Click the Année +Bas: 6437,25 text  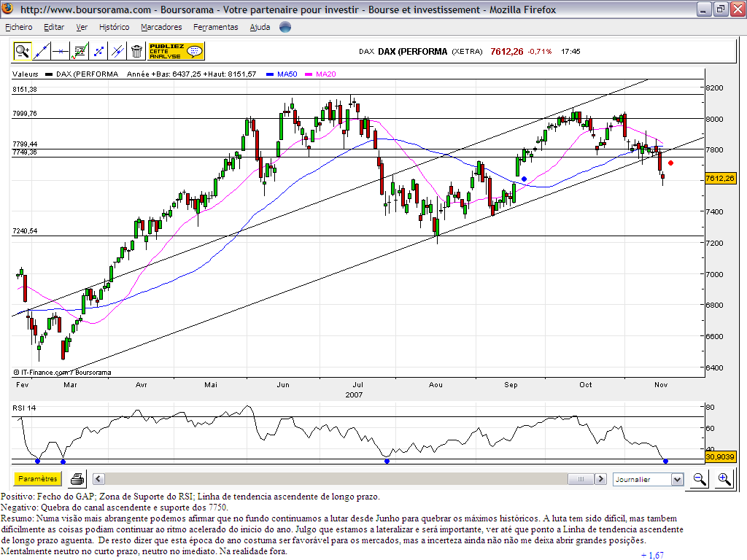click(x=163, y=74)
